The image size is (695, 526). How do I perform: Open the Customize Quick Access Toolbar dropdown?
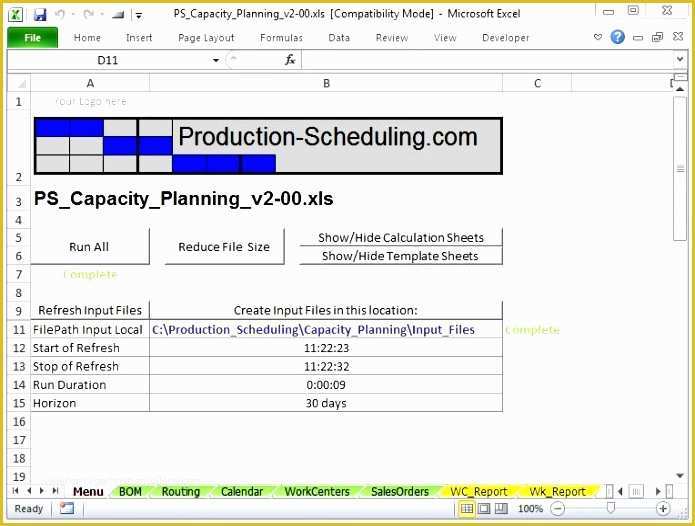[x=139, y=16]
